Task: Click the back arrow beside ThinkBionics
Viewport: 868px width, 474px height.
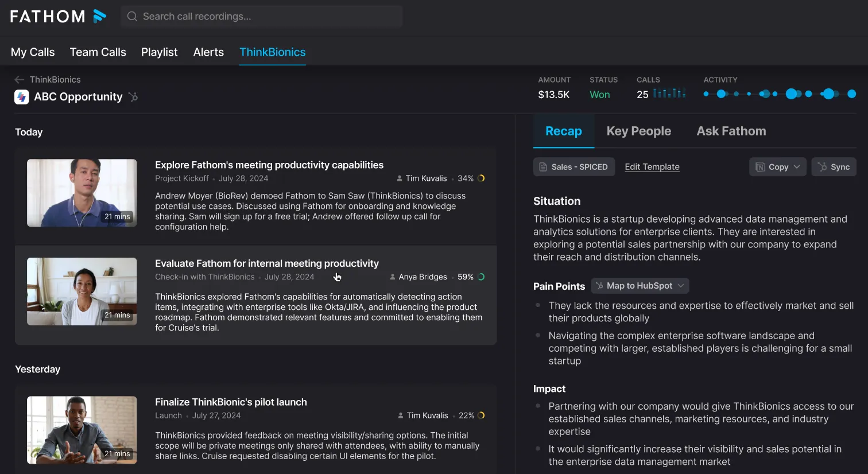Action: 20,80
